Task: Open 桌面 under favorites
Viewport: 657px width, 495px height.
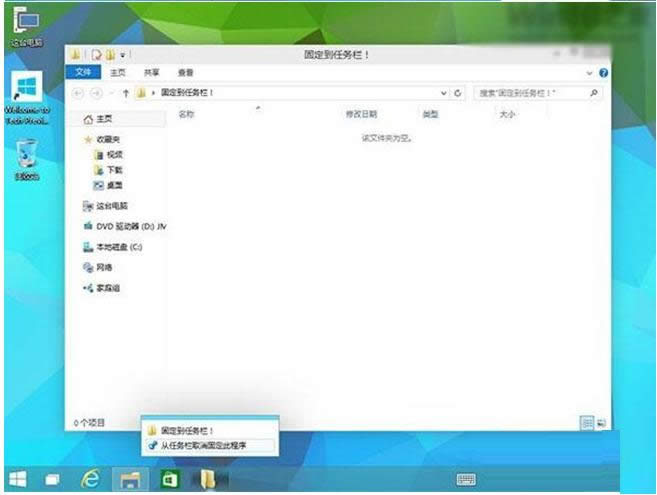Action: [x=109, y=185]
